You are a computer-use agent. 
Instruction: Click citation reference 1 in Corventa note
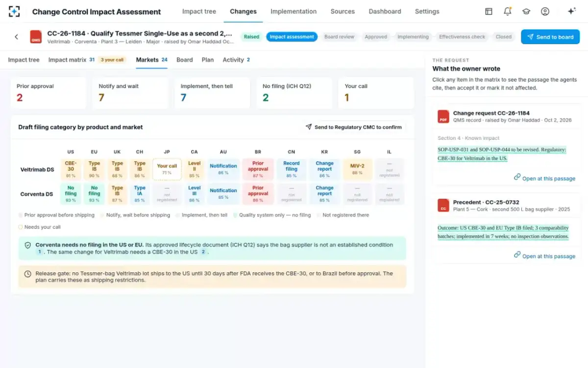(x=40, y=252)
